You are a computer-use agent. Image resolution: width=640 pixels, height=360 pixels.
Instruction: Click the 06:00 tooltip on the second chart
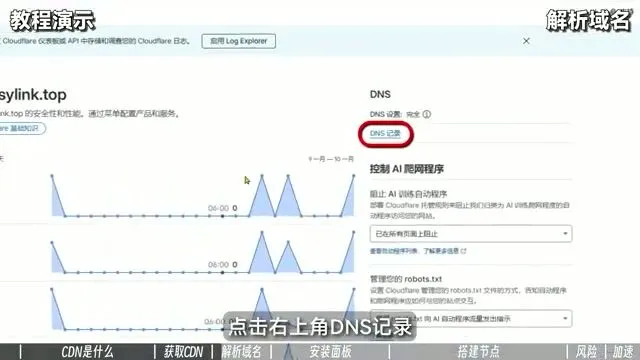coord(222,264)
